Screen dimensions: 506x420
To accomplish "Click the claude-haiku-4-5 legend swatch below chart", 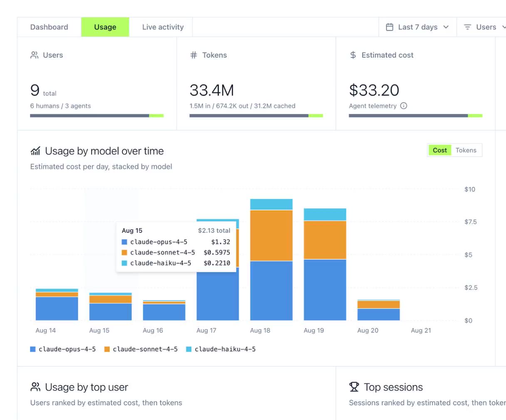I will [189, 349].
